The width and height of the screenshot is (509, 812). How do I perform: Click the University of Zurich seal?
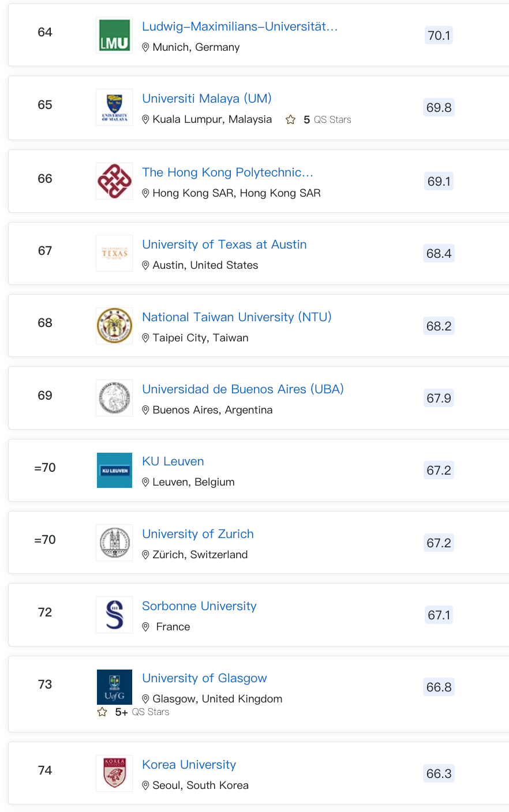[114, 543]
